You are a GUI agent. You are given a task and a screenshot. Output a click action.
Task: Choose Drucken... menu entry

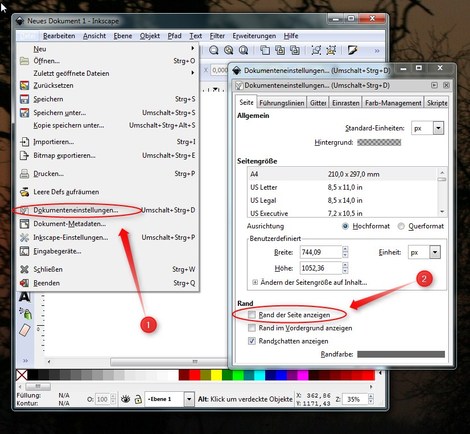pyautogui.click(x=107, y=174)
